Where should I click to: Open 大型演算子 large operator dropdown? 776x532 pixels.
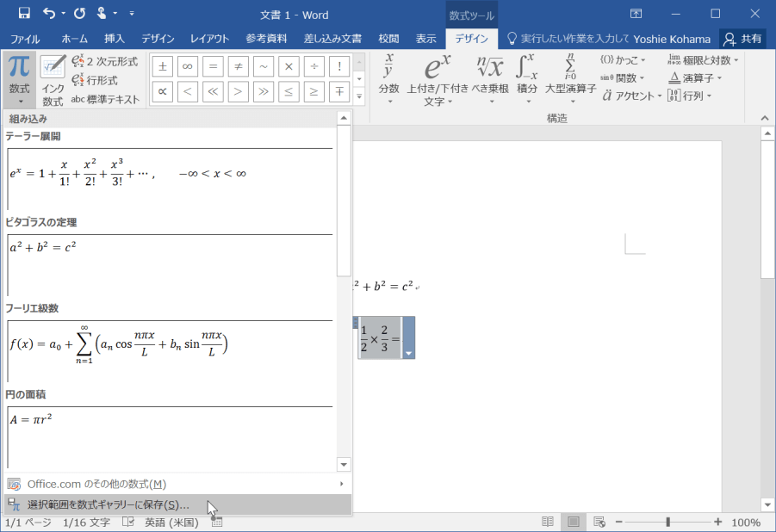tap(571, 79)
